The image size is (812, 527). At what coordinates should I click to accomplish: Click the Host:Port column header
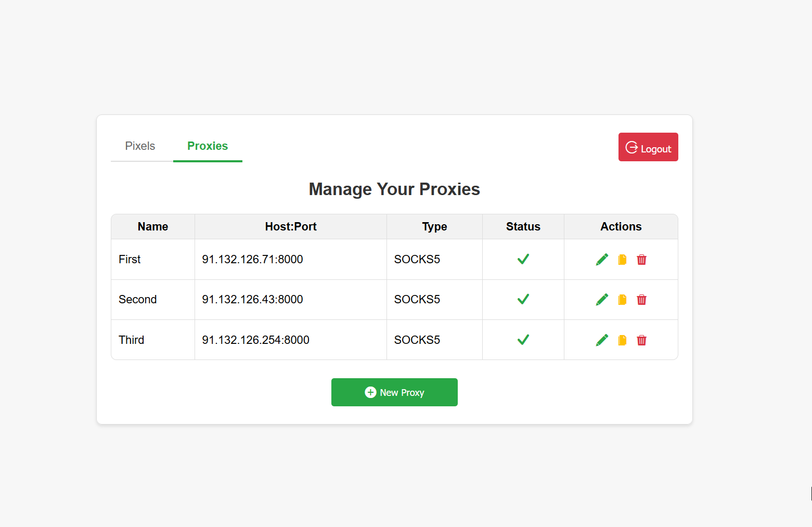tap(291, 227)
